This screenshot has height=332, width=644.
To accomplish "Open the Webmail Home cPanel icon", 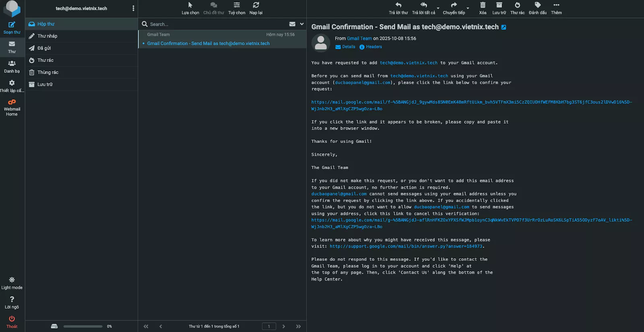I will (x=12, y=102).
